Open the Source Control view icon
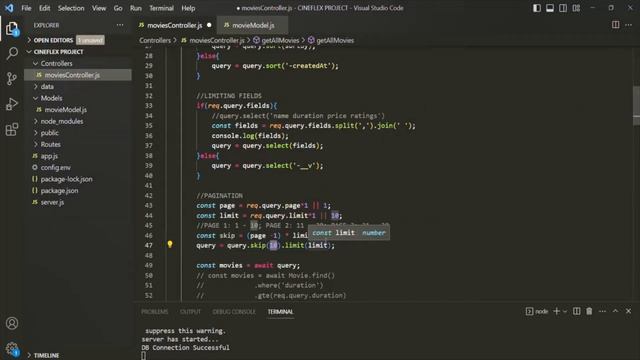 coord(12,78)
